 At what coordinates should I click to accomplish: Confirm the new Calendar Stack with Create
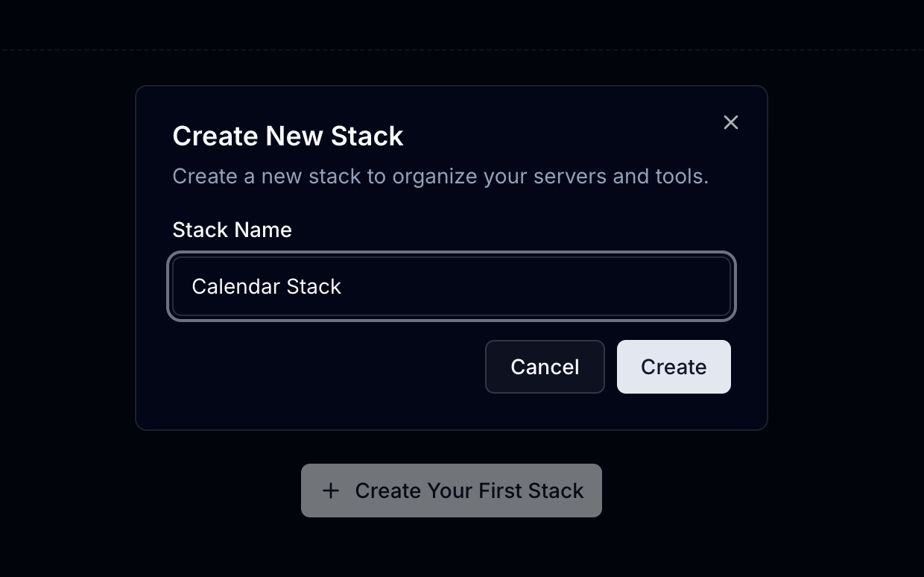tap(673, 366)
